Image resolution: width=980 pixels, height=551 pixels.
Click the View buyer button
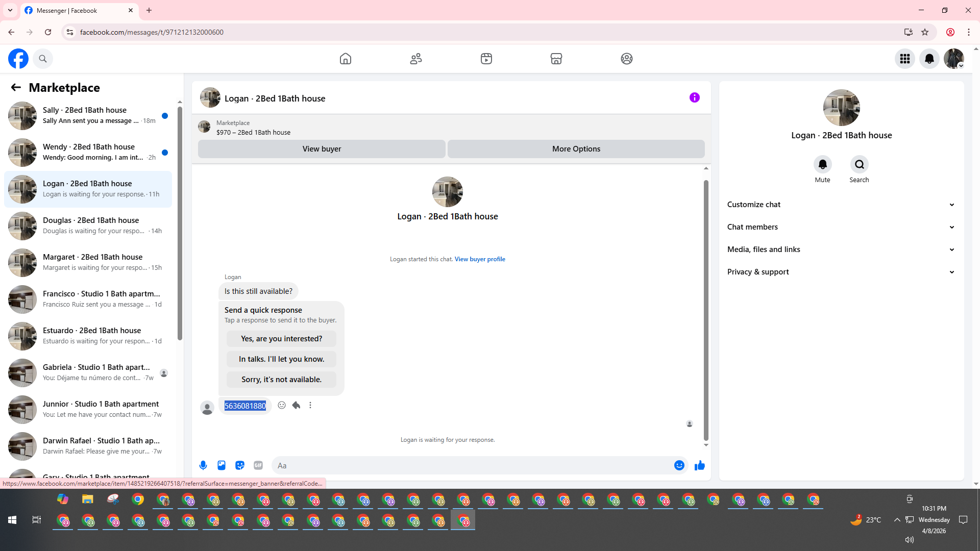(322, 149)
